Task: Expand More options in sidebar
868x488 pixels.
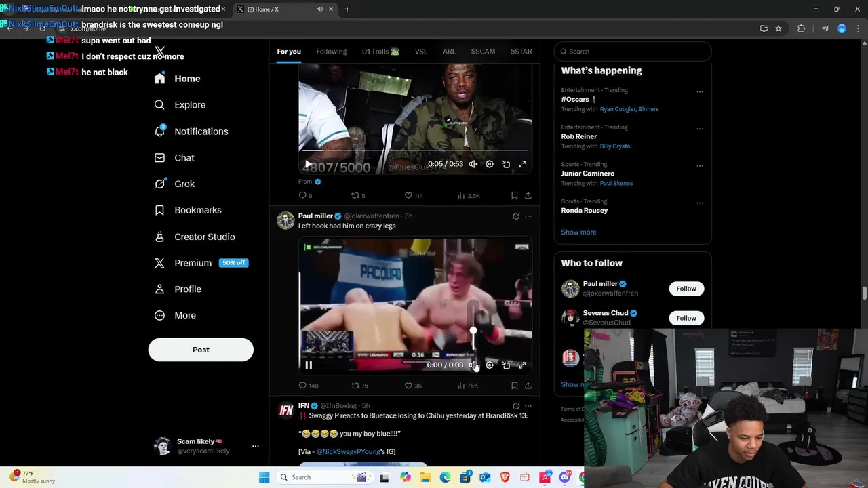Action: [175, 315]
